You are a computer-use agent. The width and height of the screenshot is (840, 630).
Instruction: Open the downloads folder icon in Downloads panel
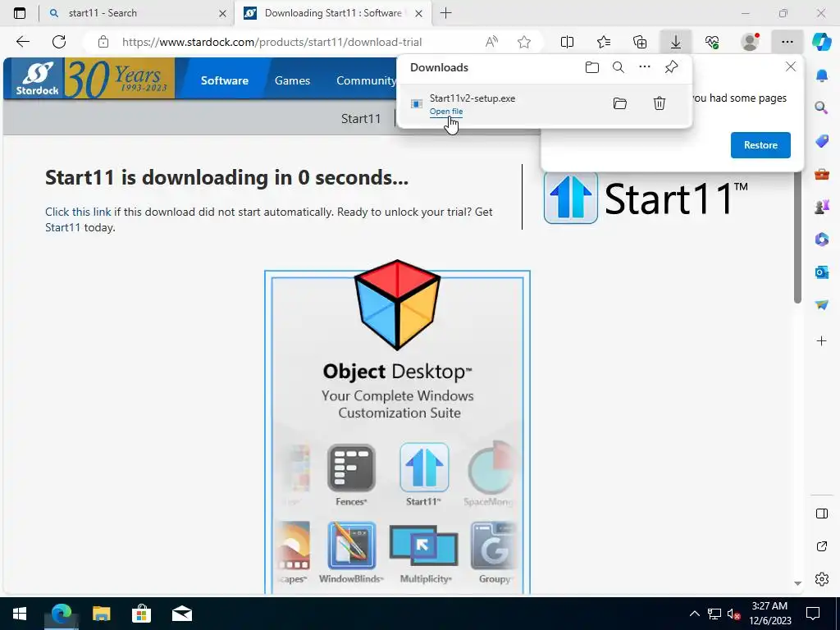pos(592,67)
